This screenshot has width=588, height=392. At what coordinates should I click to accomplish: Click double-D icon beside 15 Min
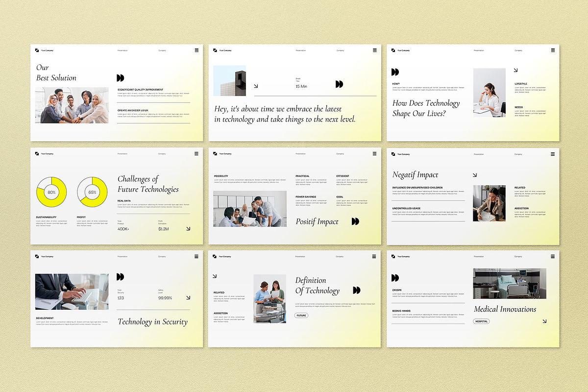(339, 84)
